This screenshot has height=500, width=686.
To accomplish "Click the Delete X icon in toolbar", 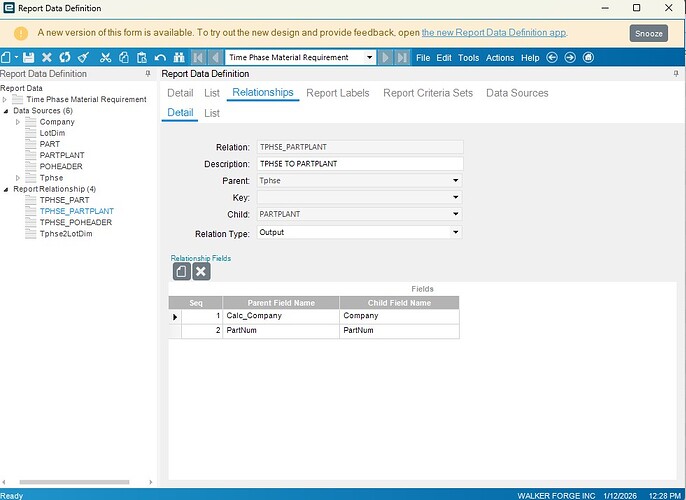I will tap(46, 58).
